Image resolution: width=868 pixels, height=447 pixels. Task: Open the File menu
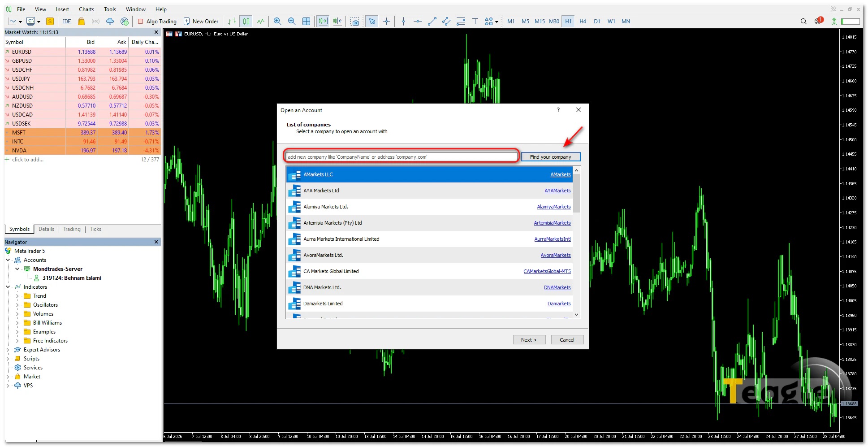[x=21, y=9]
